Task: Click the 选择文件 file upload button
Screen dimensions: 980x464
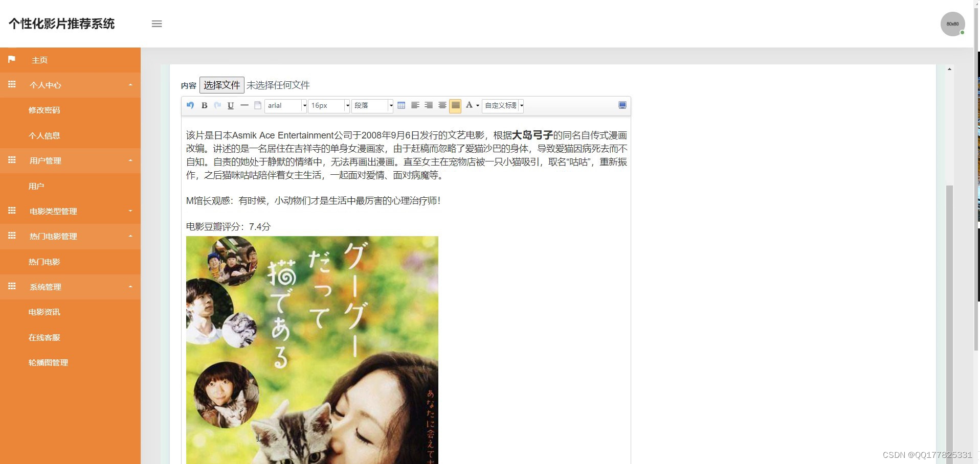Action: click(222, 85)
